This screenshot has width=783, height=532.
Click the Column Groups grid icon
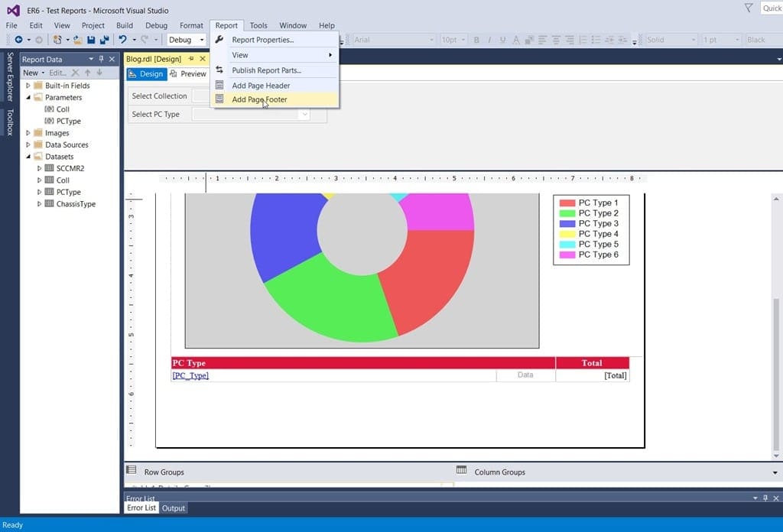click(461, 469)
